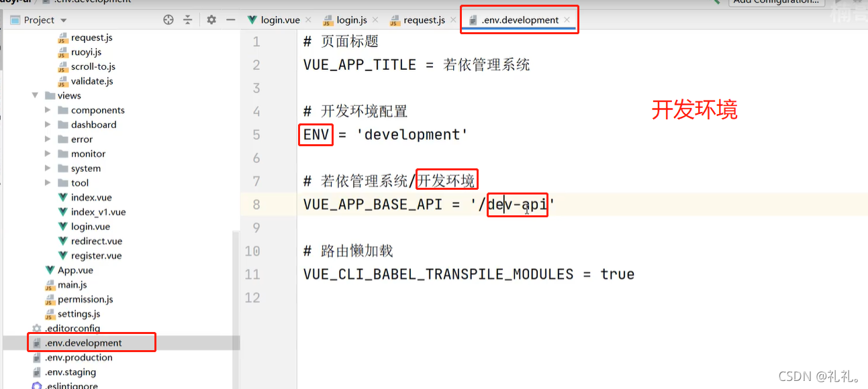Select the views folder in tree
Viewport: 868px width, 389px height.
coord(69,96)
